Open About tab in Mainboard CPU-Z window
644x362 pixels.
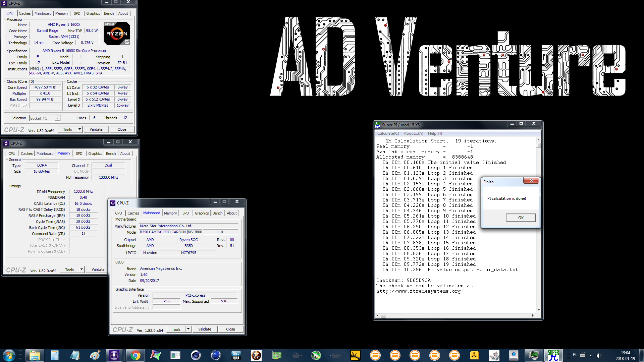tap(232, 213)
